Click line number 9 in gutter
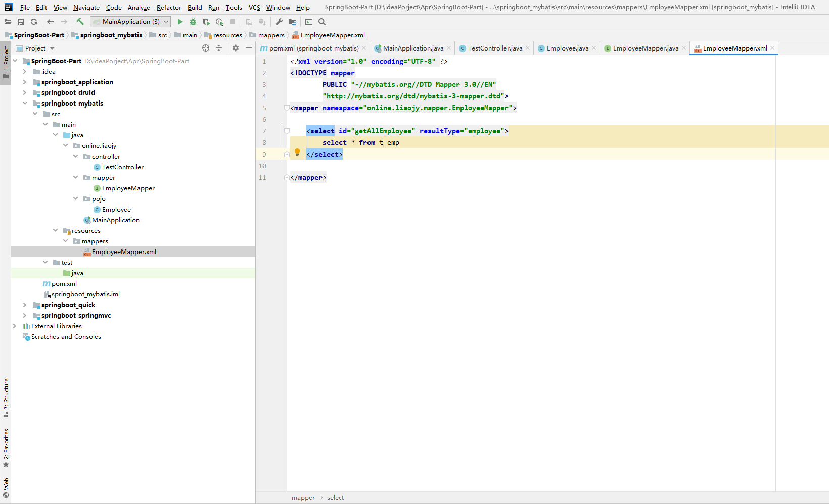This screenshot has width=829, height=504. coord(264,155)
